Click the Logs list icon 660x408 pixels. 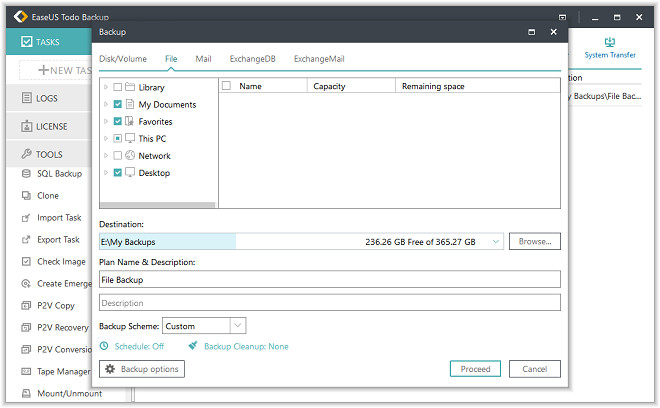[27, 98]
